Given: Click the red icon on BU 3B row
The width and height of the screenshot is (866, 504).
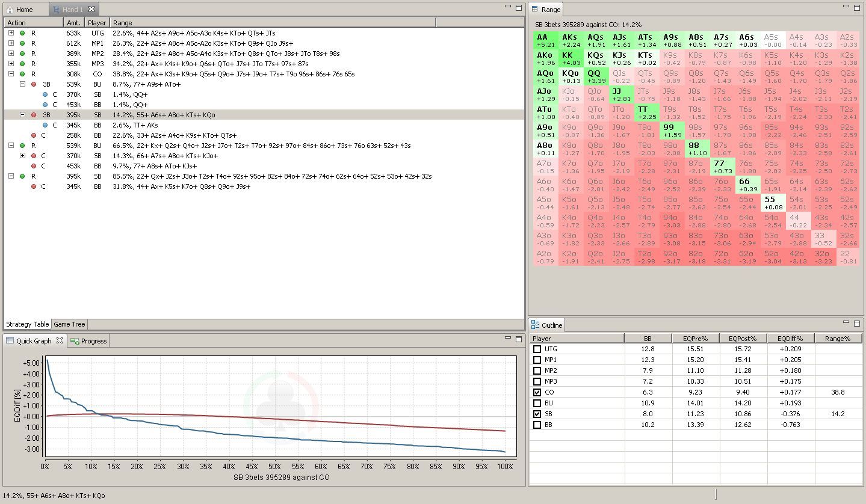Looking at the screenshot, I should coord(34,84).
